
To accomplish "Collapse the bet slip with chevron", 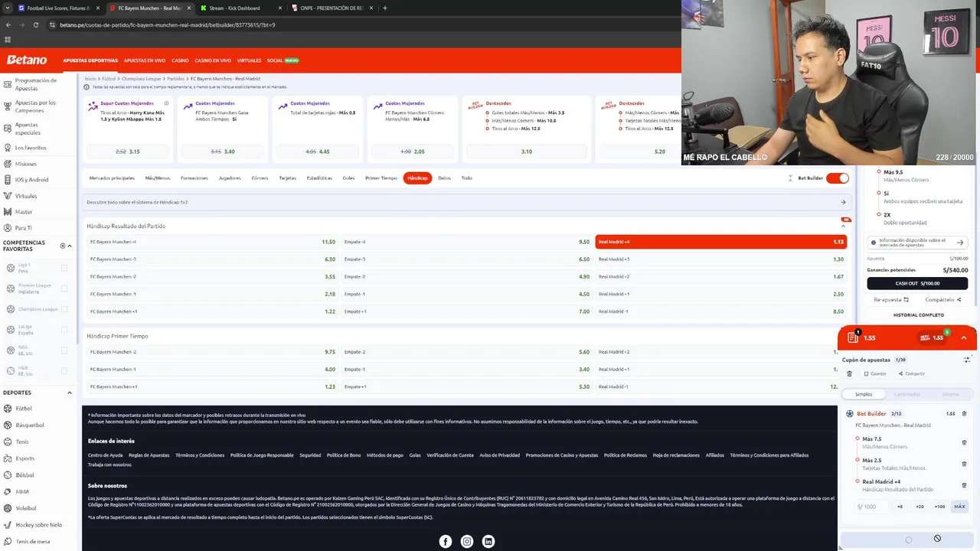I will [964, 337].
